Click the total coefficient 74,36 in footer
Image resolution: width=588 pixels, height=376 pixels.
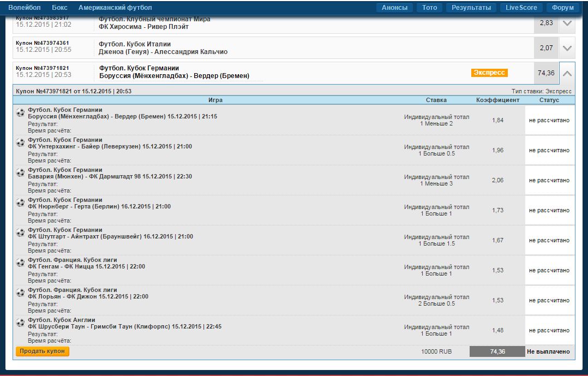click(x=497, y=351)
